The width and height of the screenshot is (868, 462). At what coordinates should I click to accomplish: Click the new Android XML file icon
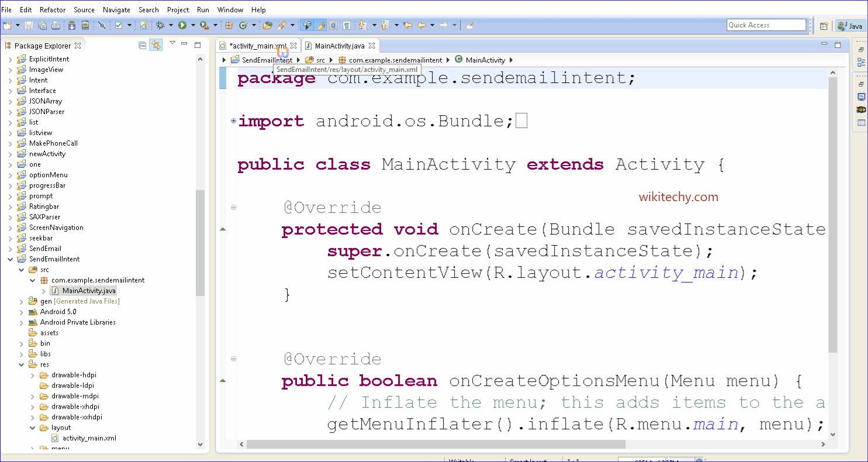coord(144,25)
